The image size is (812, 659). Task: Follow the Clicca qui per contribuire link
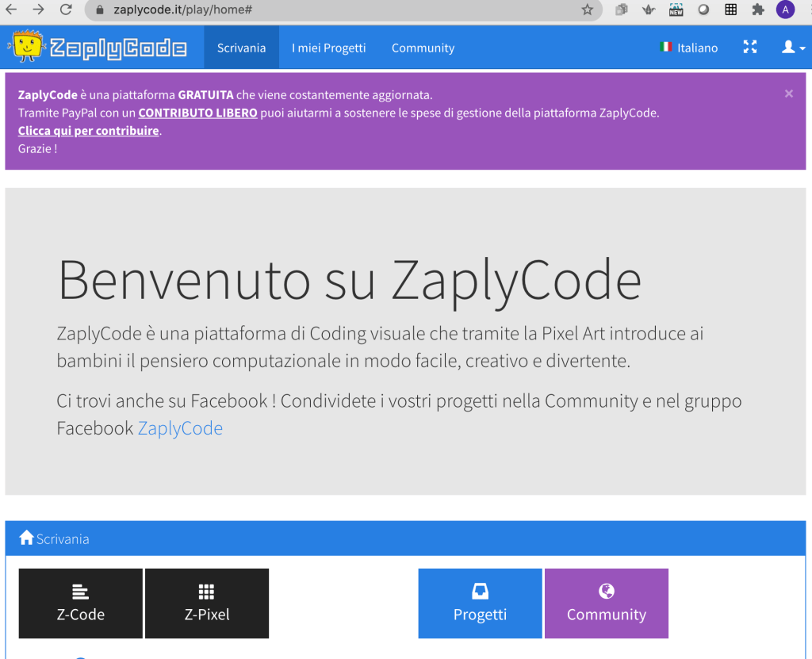[89, 131]
